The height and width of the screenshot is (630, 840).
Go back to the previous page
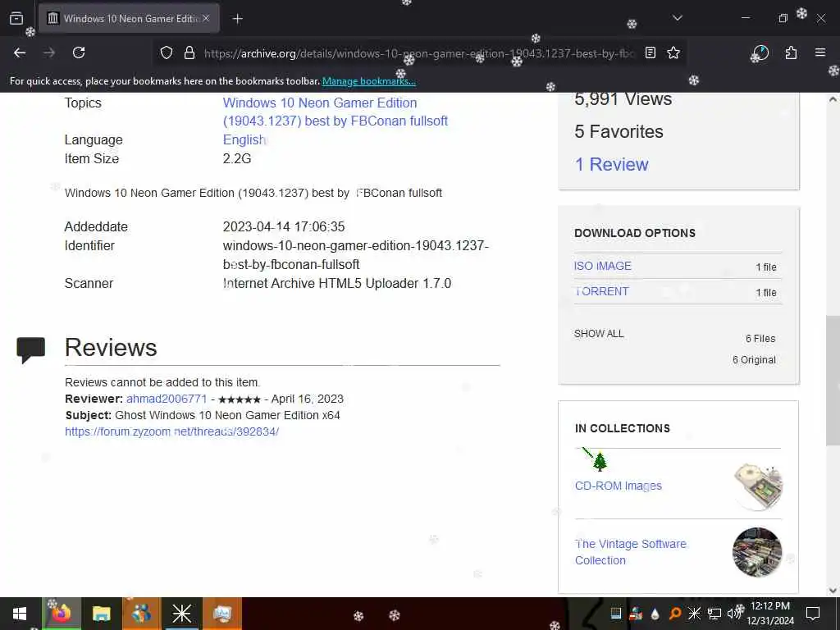(20, 52)
